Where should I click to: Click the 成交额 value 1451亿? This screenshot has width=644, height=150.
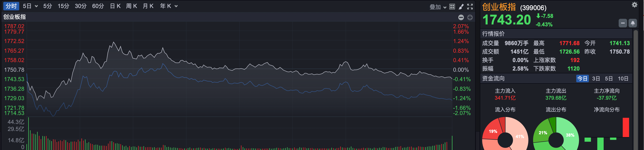[x=519, y=52]
